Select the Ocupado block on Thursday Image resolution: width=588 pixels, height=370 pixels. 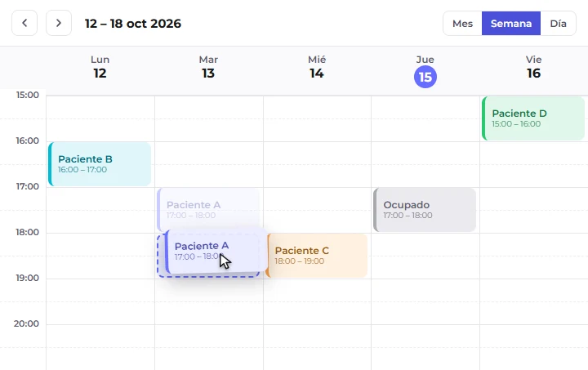pyautogui.click(x=425, y=210)
